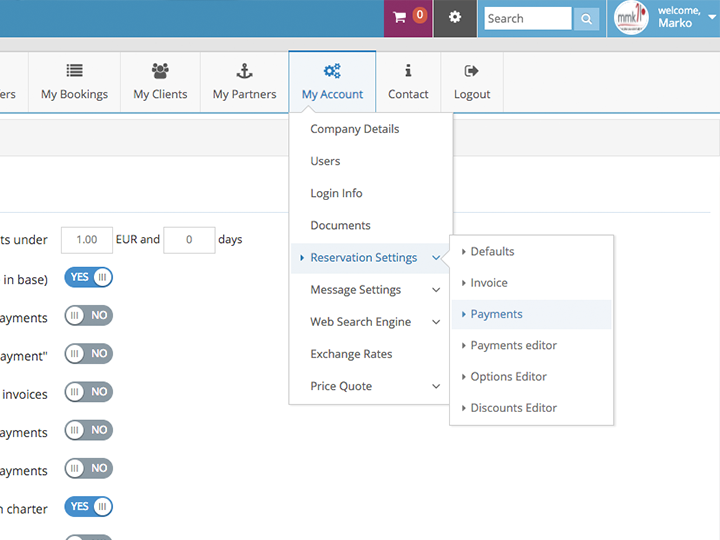Image resolution: width=720 pixels, height=540 pixels.
Task: Expand the Message Settings chevron
Action: [x=436, y=290]
